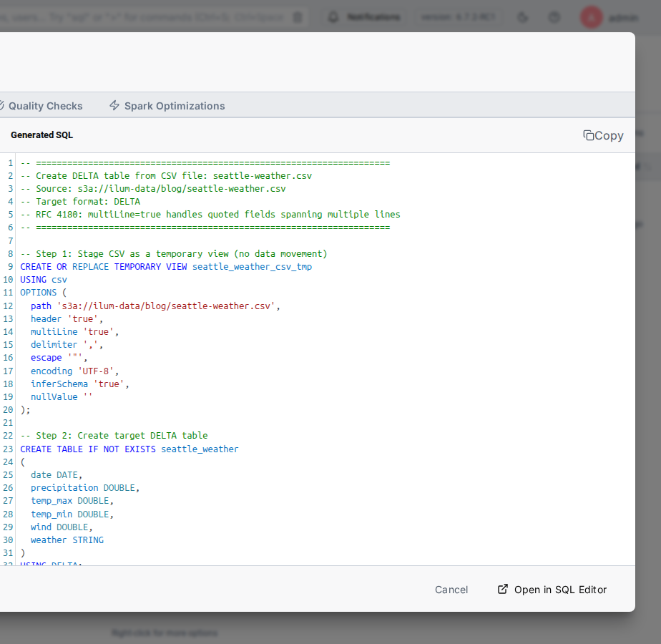Click the path 's3a://ilum-data/blog/seattle-weather.csv' string

coord(166,306)
